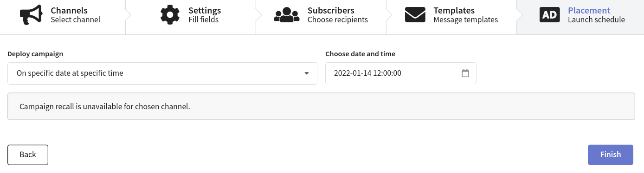Screen dimensions: 644x173
Task: Navigate to Templates Message templates step
Action: click(451, 17)
